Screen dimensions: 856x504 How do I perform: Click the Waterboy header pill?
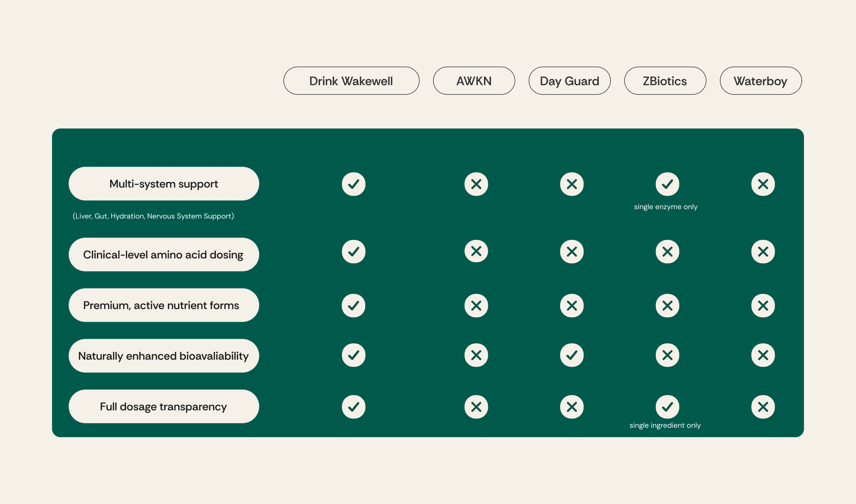pyautogui.click(x=761, y=81)
